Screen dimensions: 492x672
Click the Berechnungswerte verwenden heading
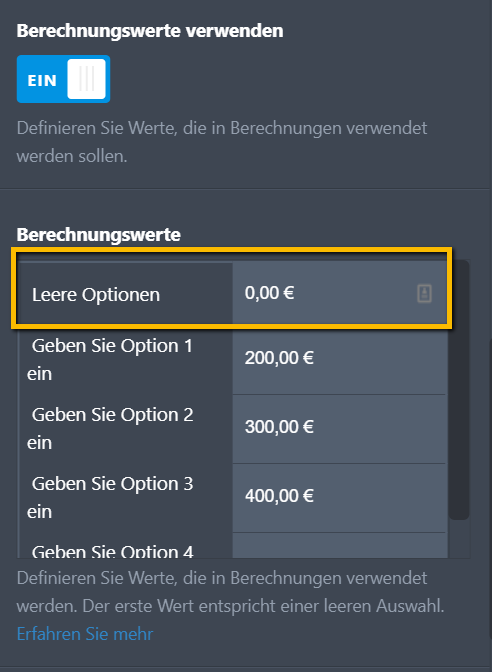(x=150, y=31)
